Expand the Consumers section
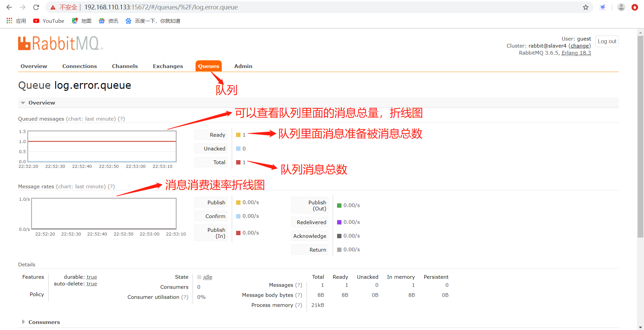The height and width of the screenshot is (330, 644). [23, 322]
